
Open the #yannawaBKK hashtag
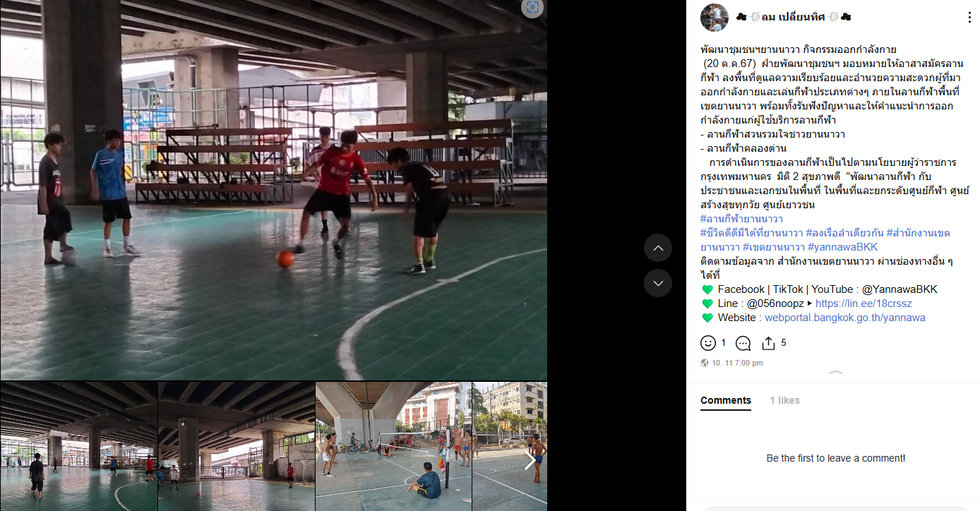(x=842, y=247)
